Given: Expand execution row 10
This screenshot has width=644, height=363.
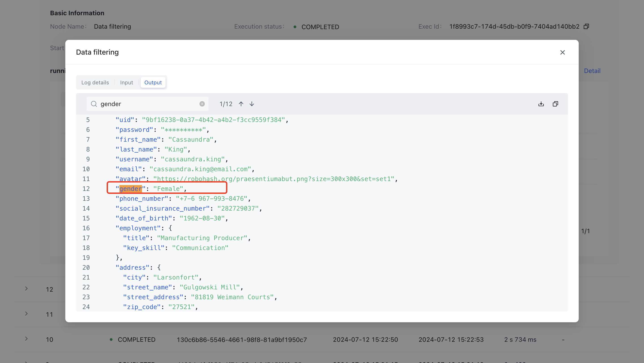Looking at the screenshot, I should 26,339.
